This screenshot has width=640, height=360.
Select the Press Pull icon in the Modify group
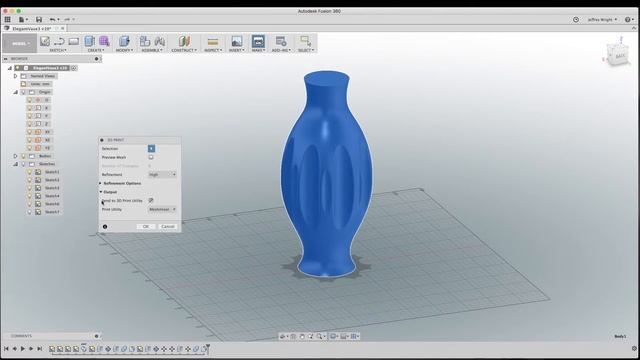click(x=124, y=41)
